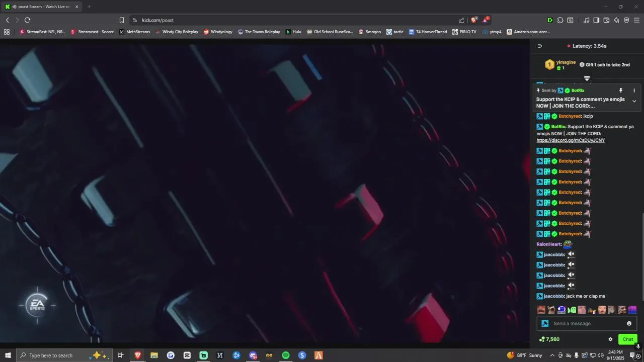The width and height of the screenshot is (644, 362).
Task: Click the ylmagine gifter name
Action: pyautogui.click(x=566, y=62)
